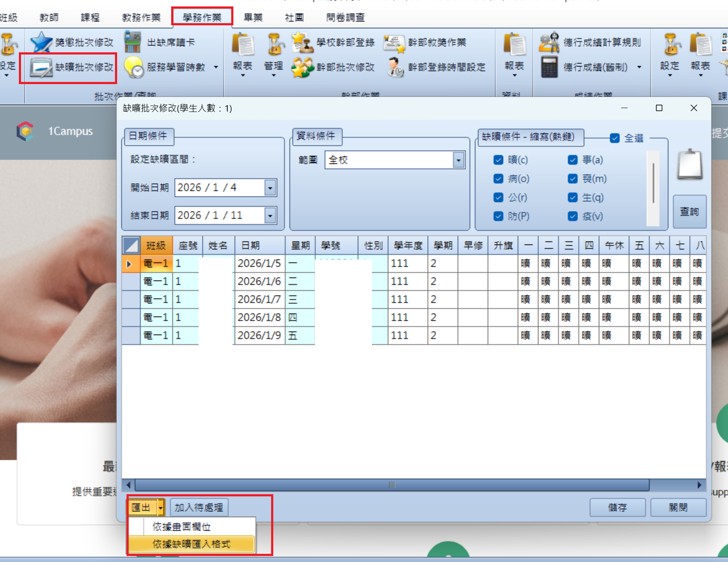
Task: Click 1Campus logo icon
Action: point(25,131)
